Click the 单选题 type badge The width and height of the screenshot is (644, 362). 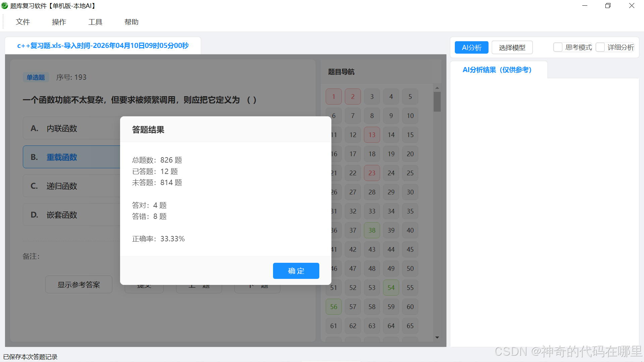(36, 77)
